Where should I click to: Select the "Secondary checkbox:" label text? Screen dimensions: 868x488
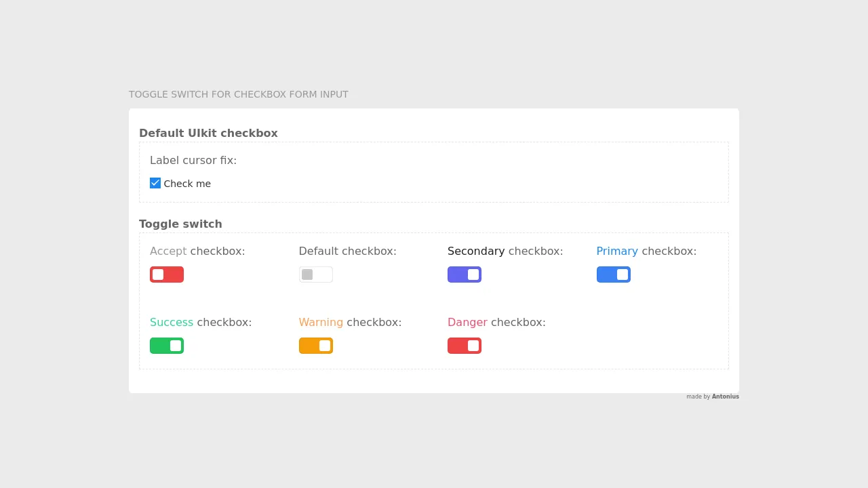coord(505,251)
